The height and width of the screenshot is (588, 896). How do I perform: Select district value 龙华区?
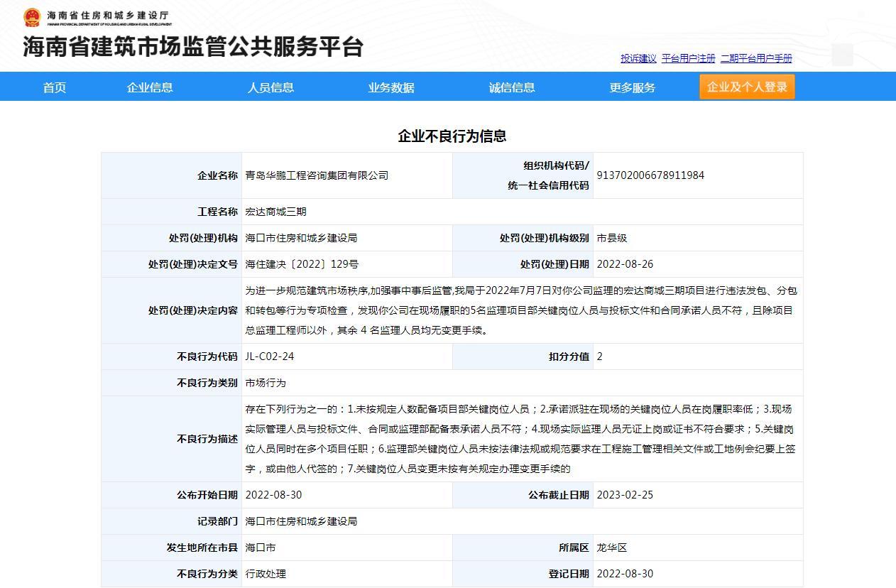pyautogui.click(x=612, y=548)
